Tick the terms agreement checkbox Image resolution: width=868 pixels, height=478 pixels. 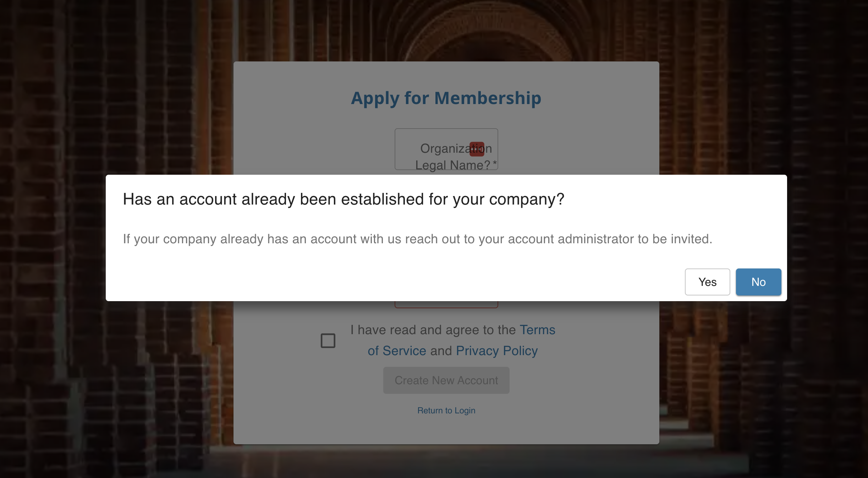click(328, 341)
